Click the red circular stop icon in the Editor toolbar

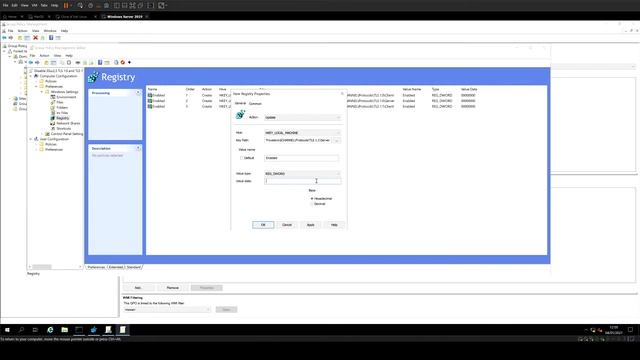(x=122, y=62)
